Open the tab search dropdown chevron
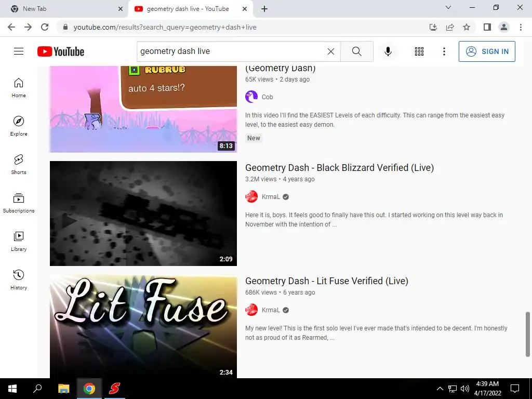The height and width of the screenshot is (399, 532). [448, 7]
